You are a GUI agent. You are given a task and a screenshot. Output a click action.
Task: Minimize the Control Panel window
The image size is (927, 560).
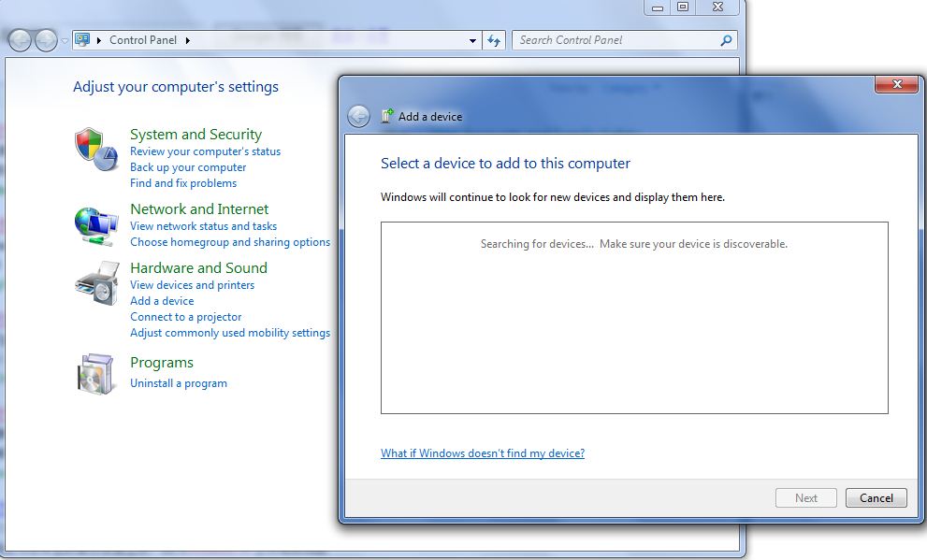pyautogui.click(x=658, y=7)
